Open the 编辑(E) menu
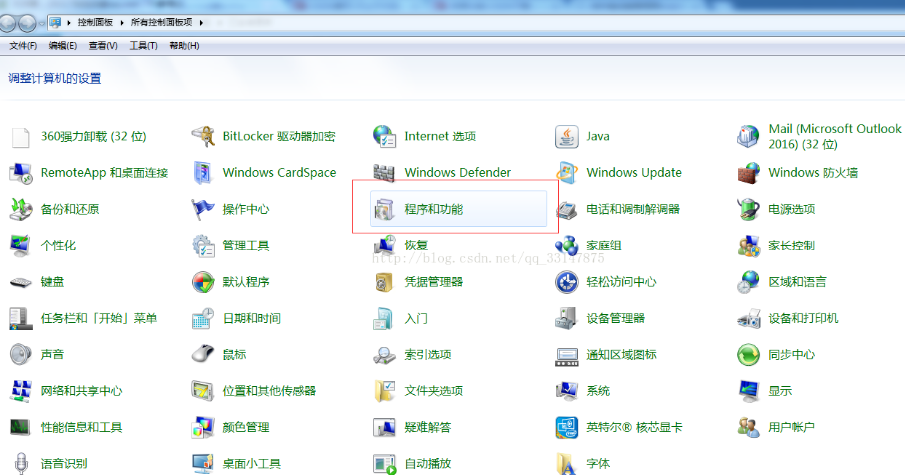This screenshot has height=475, width=905. [62, 46]
